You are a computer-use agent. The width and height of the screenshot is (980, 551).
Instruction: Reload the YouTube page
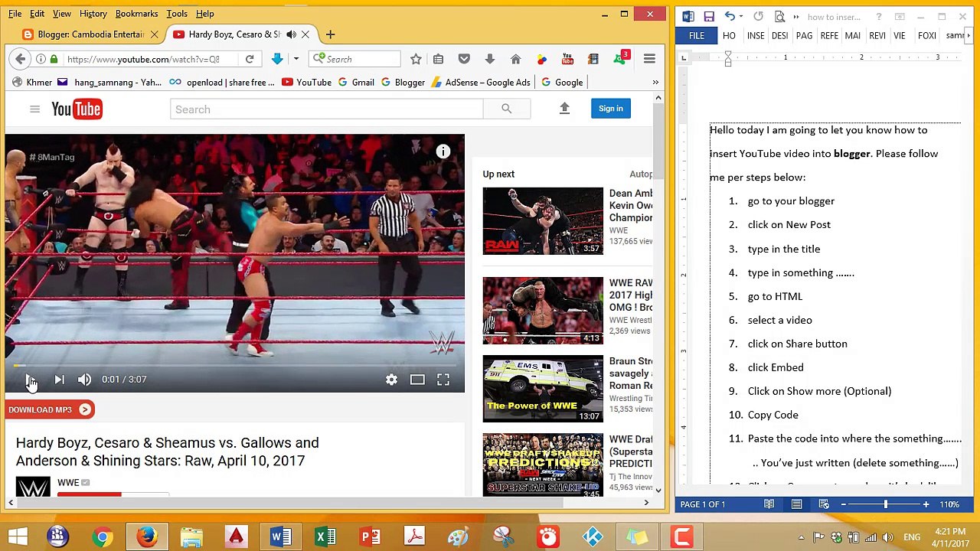pyautogui.click(x=250, y=59)
